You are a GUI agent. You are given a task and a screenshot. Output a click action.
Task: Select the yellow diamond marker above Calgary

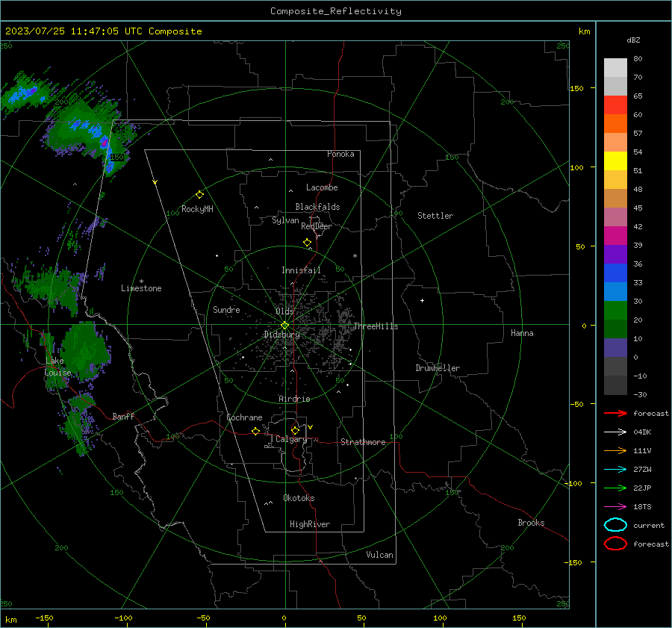[x=295, y=430]
